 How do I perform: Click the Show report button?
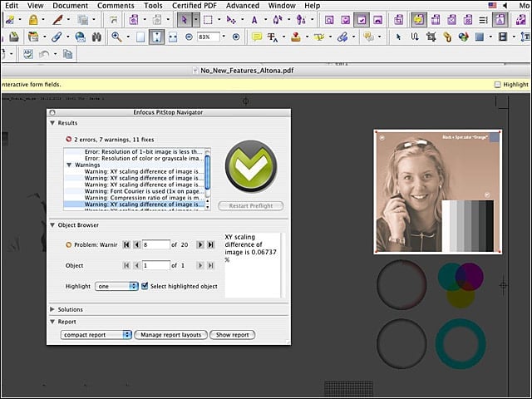233,335
